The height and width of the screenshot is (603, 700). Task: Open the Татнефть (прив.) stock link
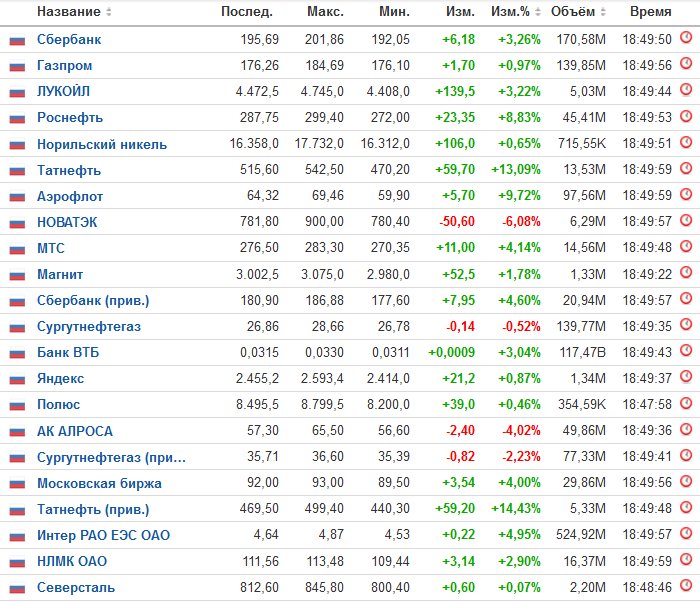click(x=93, y=509)
